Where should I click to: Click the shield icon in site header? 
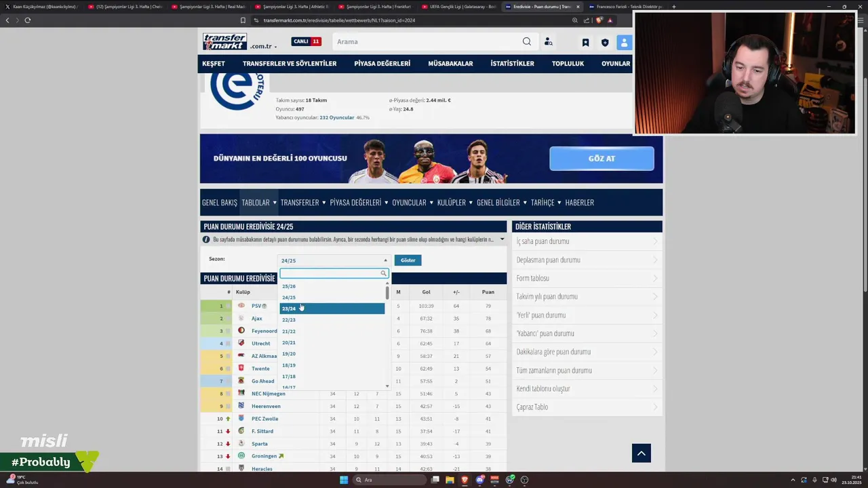605,42
